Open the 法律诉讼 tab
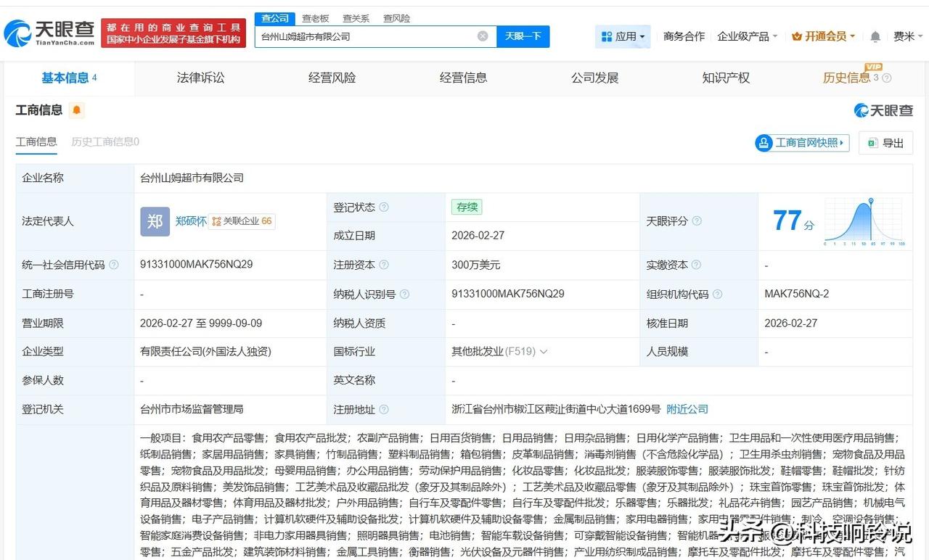The height and width of the screenshot is (560, 929). (202, 78)
